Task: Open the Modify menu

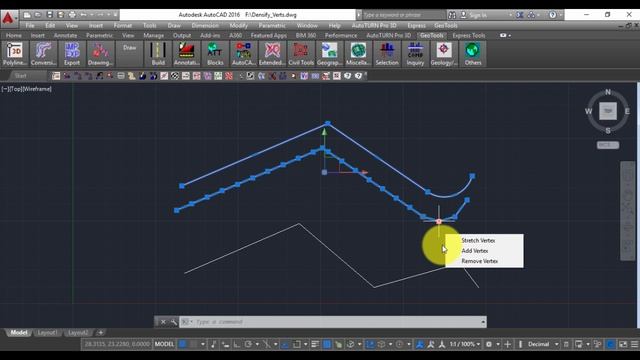Action: pyautogui.click(x=238, y=25)
